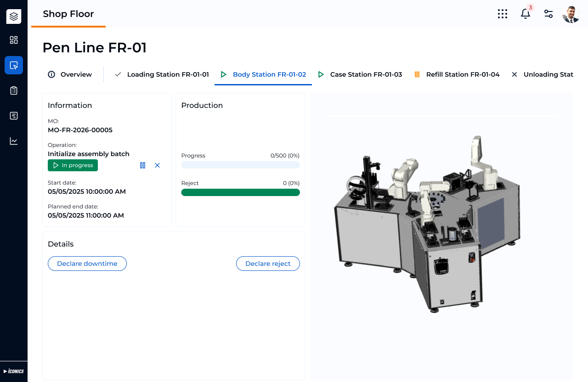This screenshot has width=588, height=382.
Task: Click the operation name Initialize assembly batch
Action: [89, 154]
